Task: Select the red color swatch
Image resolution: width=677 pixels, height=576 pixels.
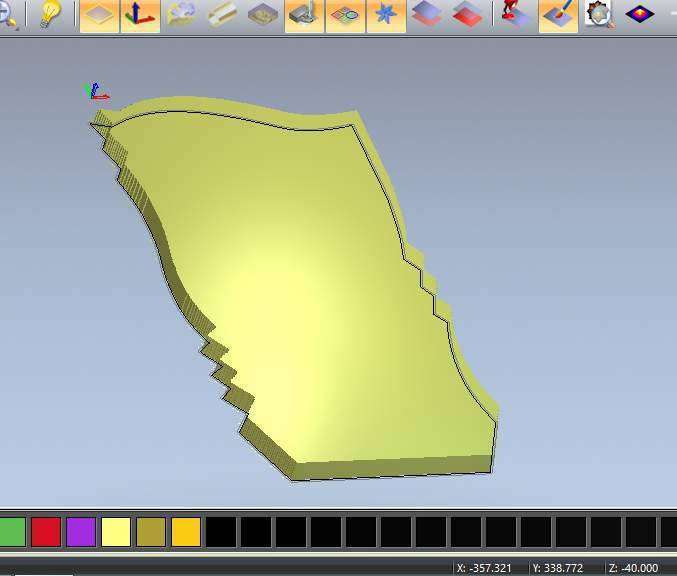Action: click(46, 531)
